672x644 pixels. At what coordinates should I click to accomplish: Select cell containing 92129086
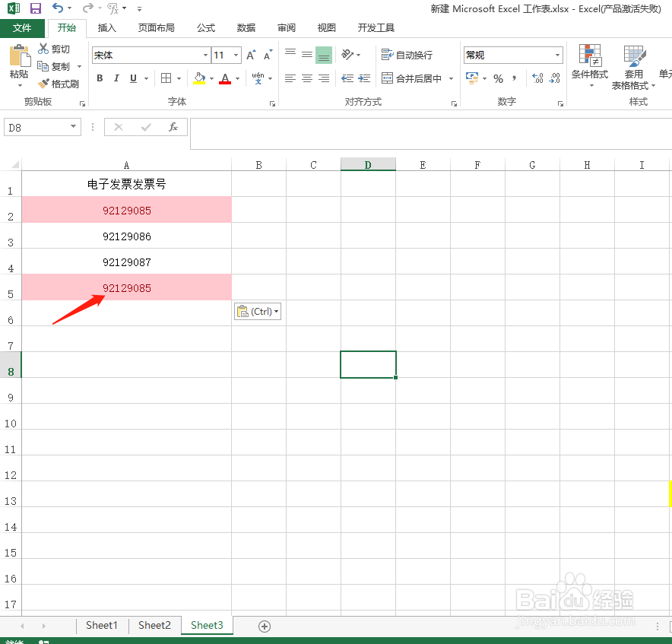click(127, 236)
